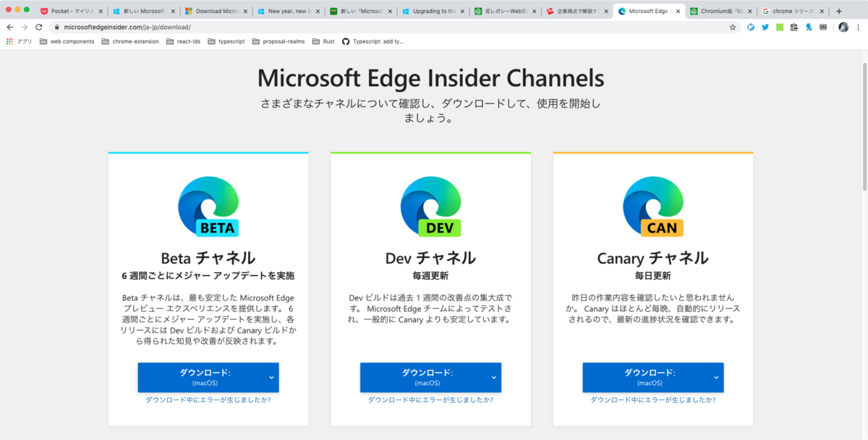Open the Typescript: add ty… GitHub bookmark
This screenshot has height=440, width=868.
(x=373, y=41)
